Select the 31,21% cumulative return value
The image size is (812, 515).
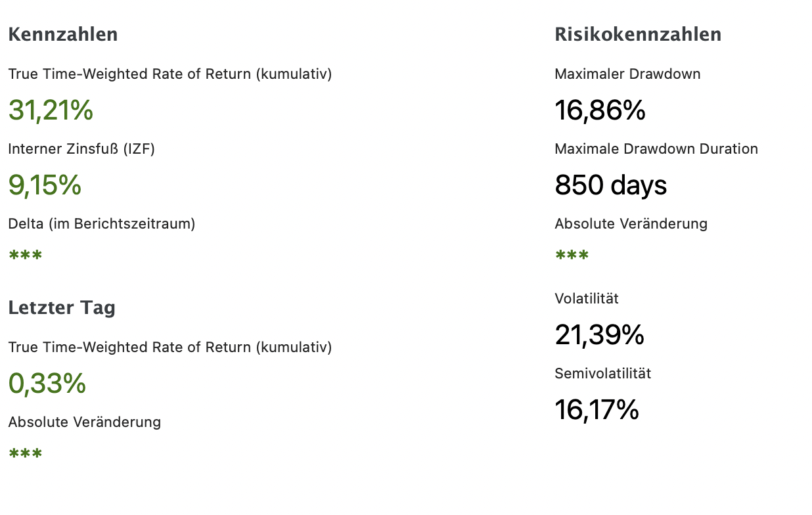(x=51, y=110)
